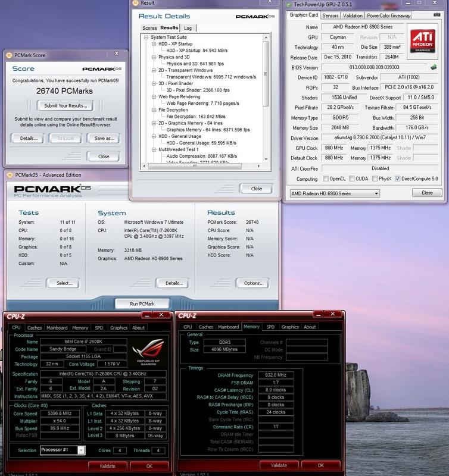
Task: Collapse the File Decryption node
Action: pyautogui.click(x=154, y=110)
